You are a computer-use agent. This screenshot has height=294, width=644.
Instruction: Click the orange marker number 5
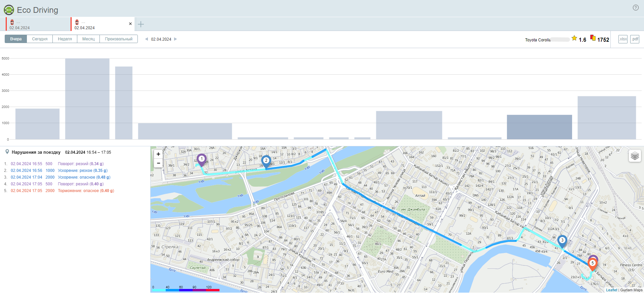(x=593, y=264)
